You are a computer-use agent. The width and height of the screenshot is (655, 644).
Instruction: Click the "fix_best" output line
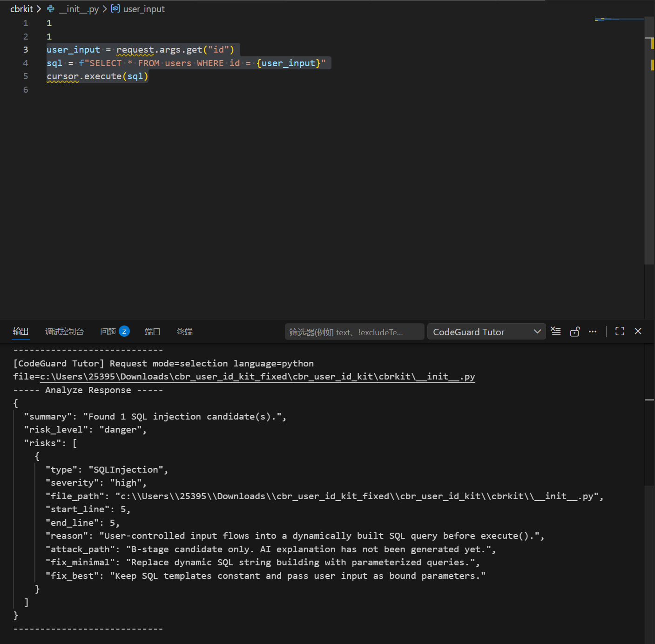[x=265, y=576]
